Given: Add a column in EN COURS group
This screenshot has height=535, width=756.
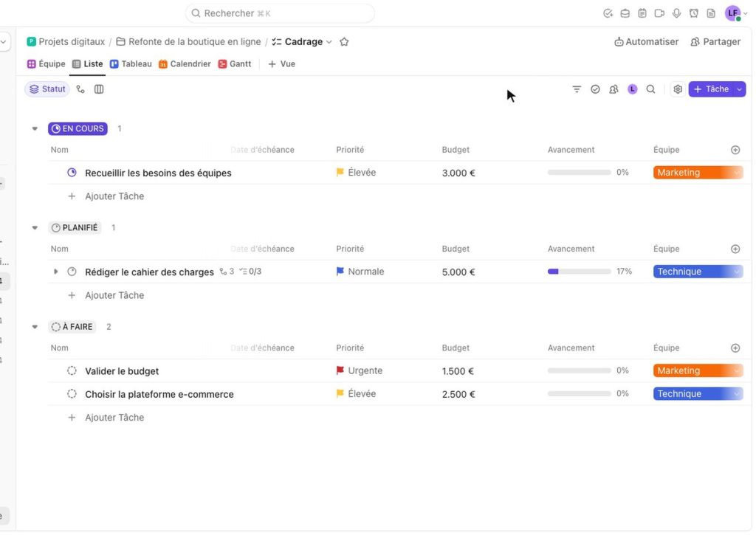Looking at the screenshot, I should (x=735, y=150).
